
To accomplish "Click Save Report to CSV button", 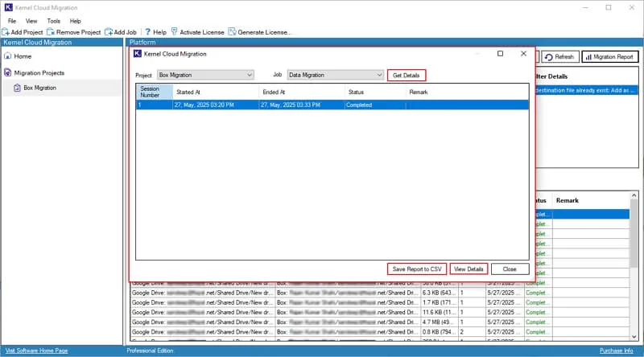I will pos(417,269).
